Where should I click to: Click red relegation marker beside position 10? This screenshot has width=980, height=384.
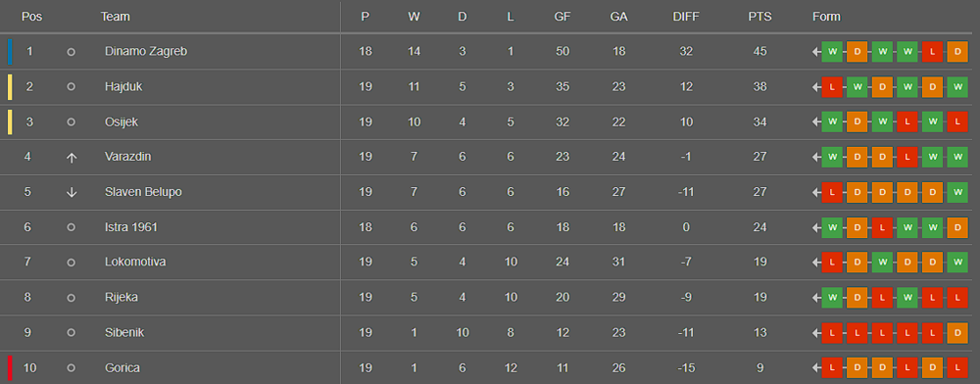click(x=10, y=367)
